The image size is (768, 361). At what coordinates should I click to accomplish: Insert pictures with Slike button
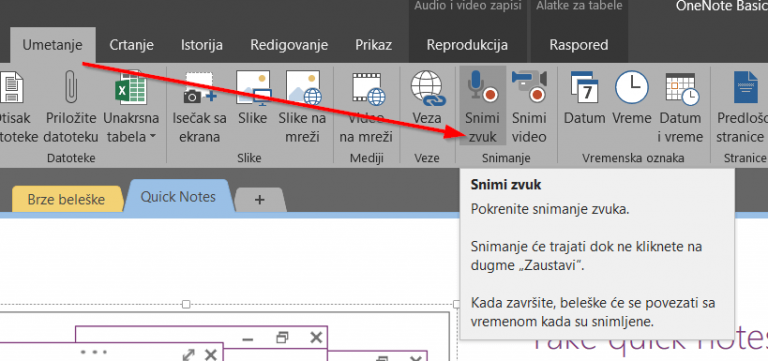tap(253, 98)
